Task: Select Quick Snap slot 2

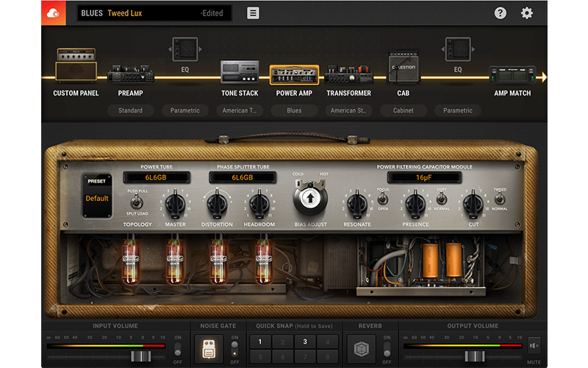Action: point(282,342)
